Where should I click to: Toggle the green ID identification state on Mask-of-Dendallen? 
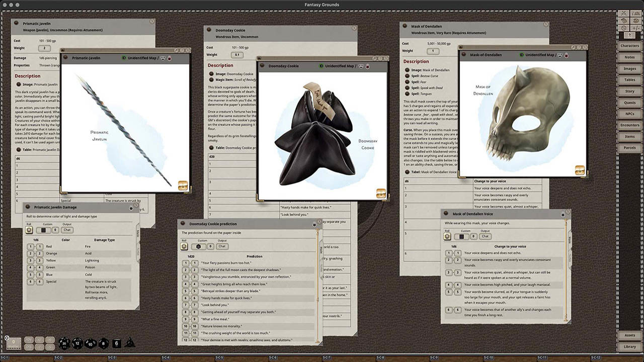click(x=522, y=55)
